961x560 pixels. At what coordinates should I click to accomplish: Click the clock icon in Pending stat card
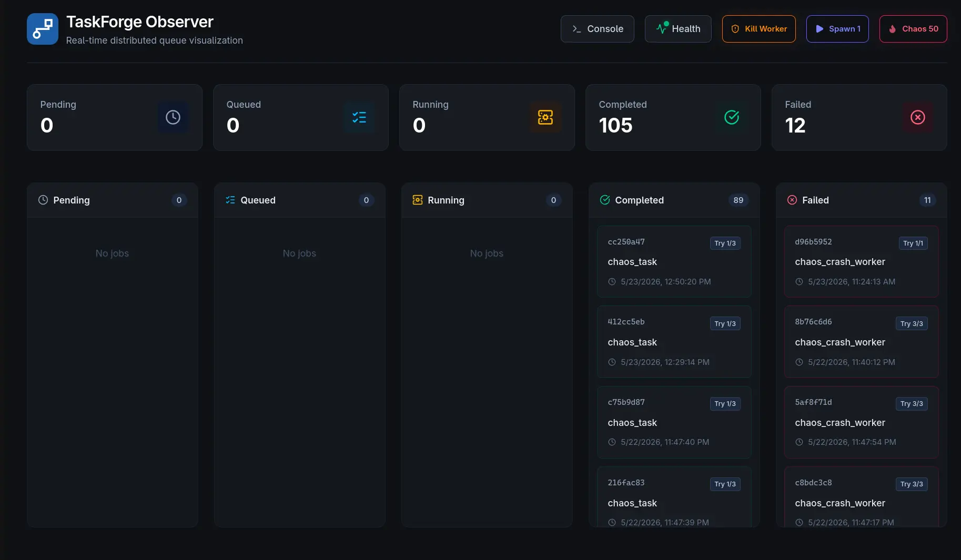(x=173, y=117)
